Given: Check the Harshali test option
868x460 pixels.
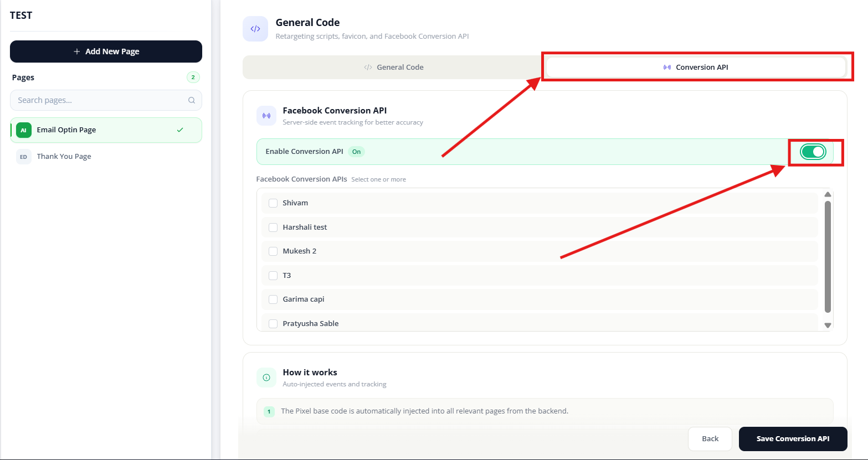Looking at the screenshot, I should click(273, 228).
